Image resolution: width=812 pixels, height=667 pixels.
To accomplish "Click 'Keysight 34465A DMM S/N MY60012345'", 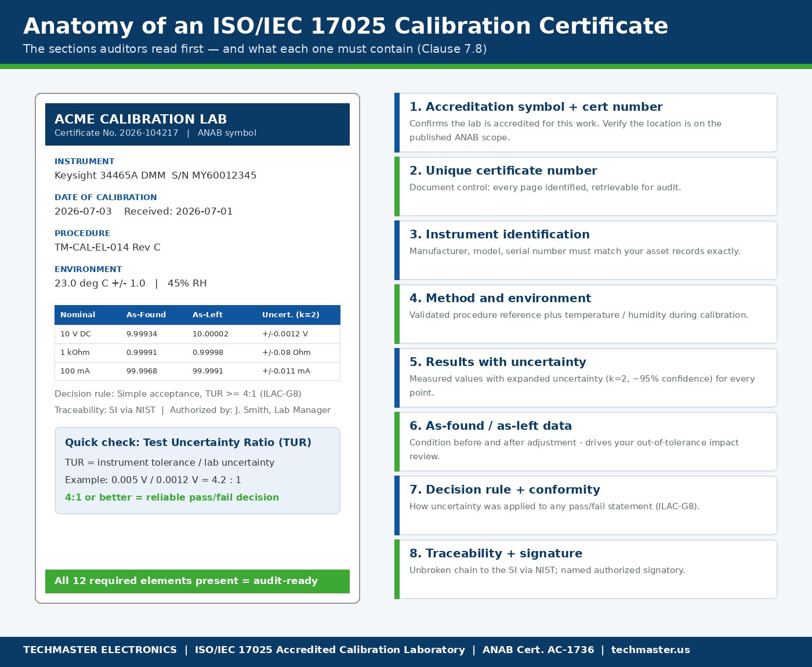I will [x=155, y=175].
